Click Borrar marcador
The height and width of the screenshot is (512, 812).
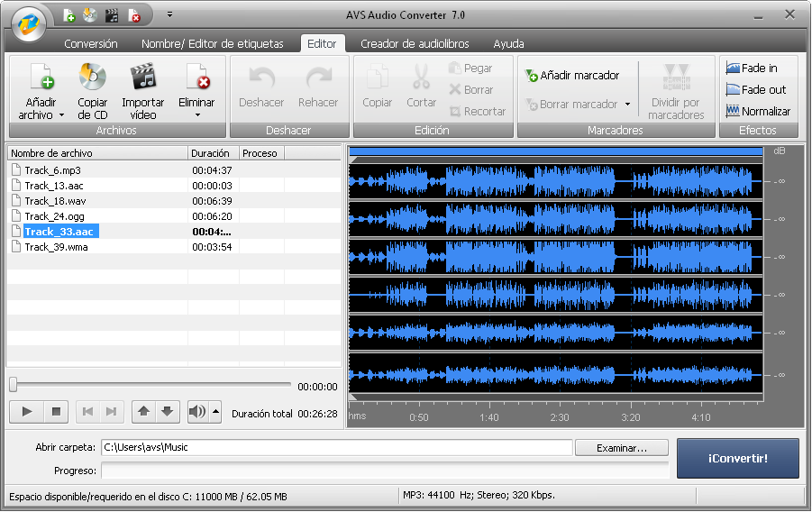(571, 105)
